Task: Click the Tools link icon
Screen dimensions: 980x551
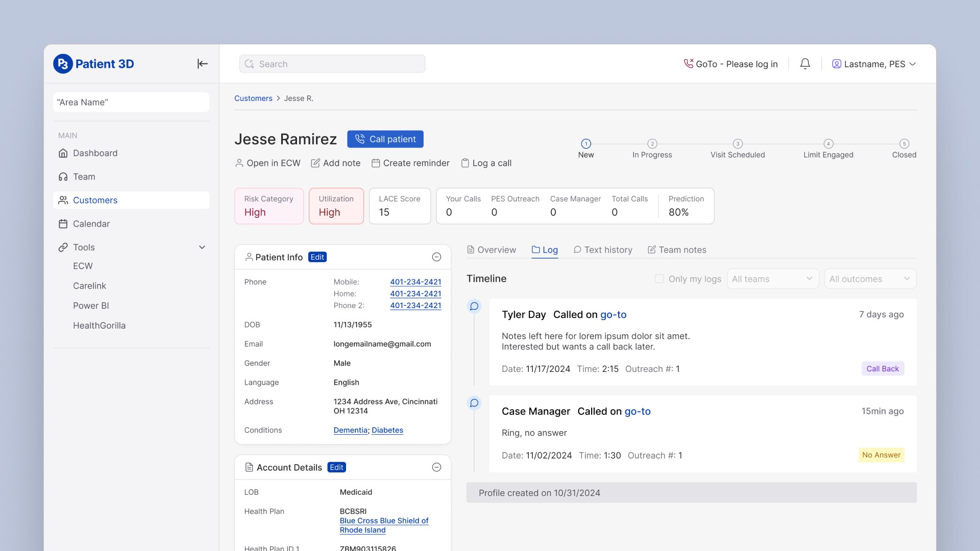Action: pos(63,247)
